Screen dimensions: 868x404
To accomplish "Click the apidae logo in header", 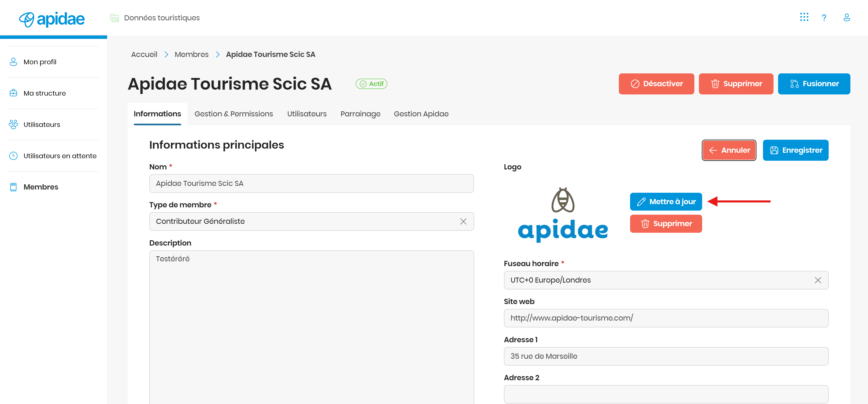I will [x=51, y=19].
